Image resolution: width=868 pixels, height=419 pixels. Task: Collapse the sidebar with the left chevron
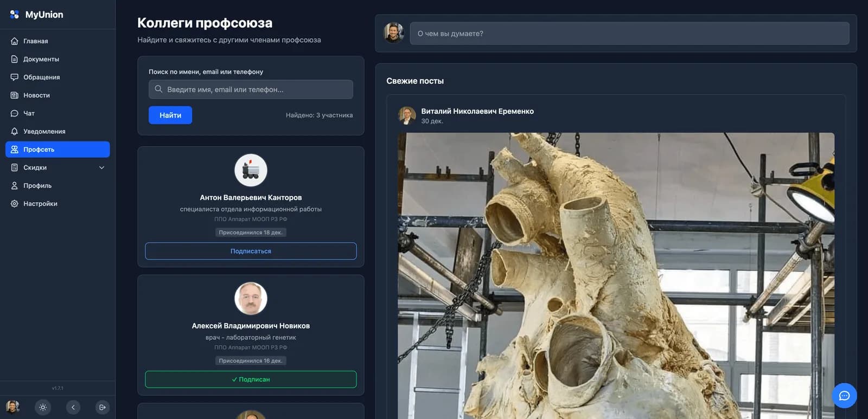point(73,407)
